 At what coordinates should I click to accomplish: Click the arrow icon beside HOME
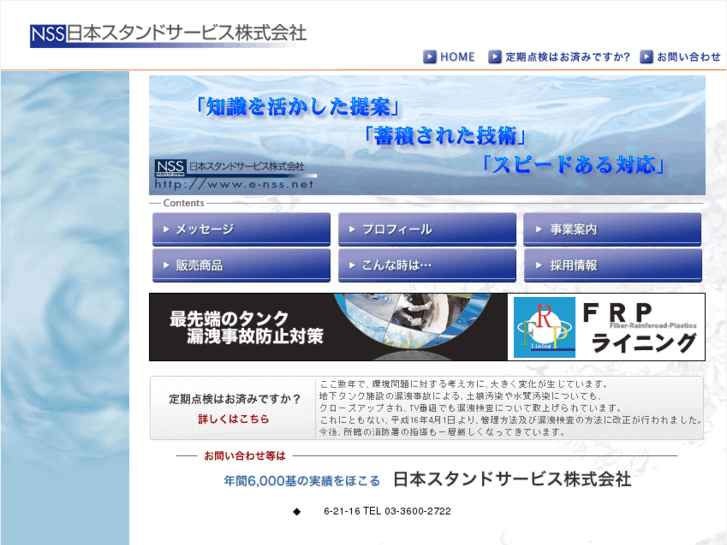tap(430, 57)
